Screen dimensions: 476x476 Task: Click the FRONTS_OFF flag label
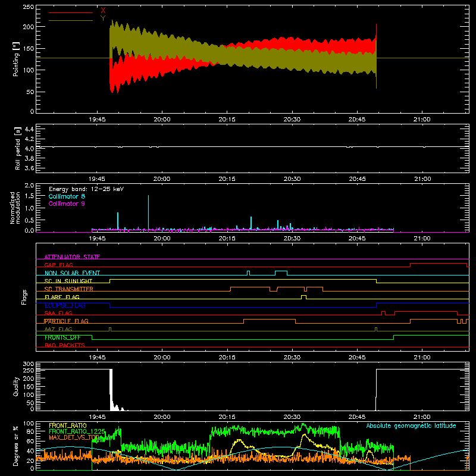tap(62, 337)
